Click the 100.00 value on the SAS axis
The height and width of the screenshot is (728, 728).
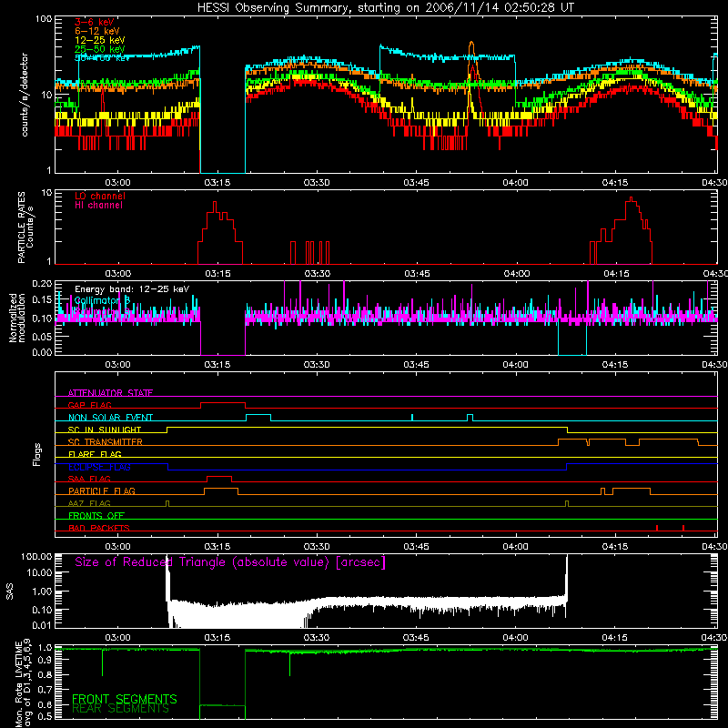point(36,556)
